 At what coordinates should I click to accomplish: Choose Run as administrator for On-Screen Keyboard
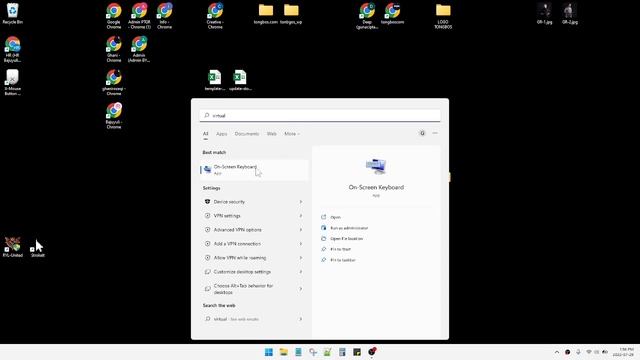coord(349,228)
